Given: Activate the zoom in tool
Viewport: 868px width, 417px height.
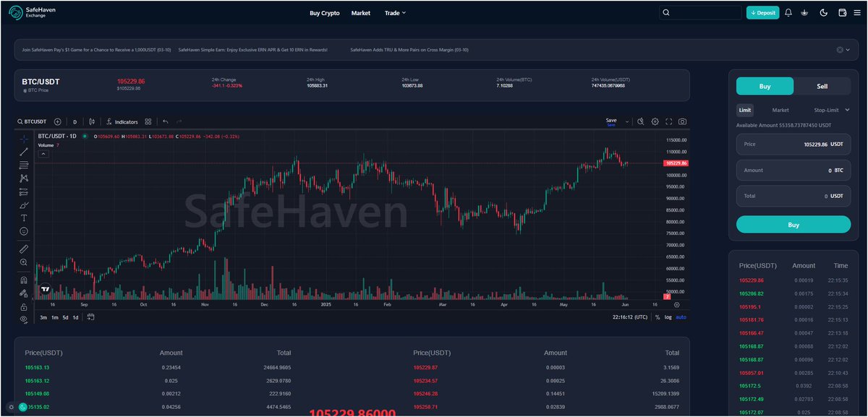Looking at the screenshot, I should point(24,262).
